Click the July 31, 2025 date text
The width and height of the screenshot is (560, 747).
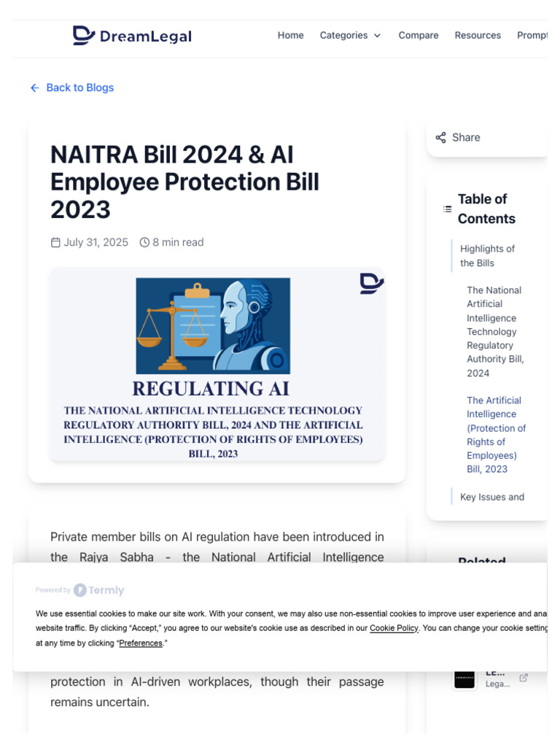pos(96,242)
